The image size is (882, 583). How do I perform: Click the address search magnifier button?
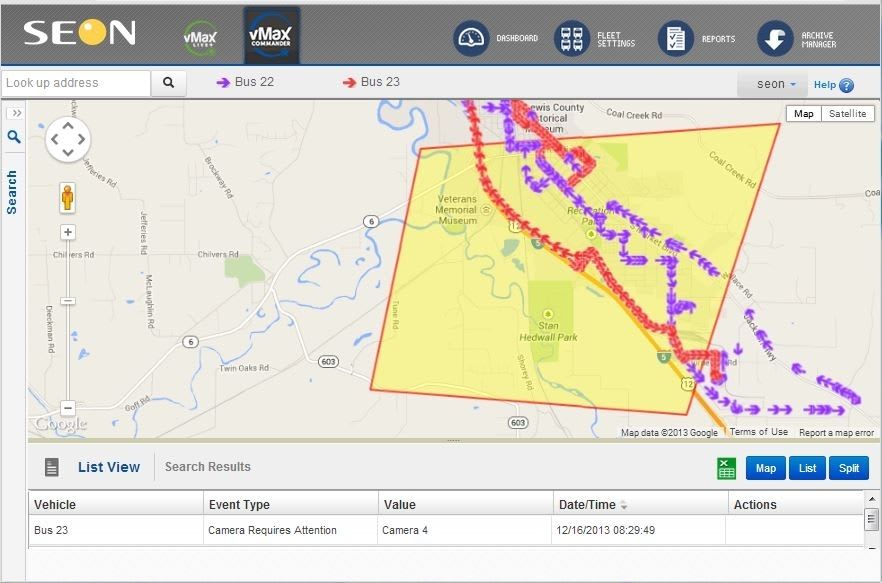(x=169, y=83)
